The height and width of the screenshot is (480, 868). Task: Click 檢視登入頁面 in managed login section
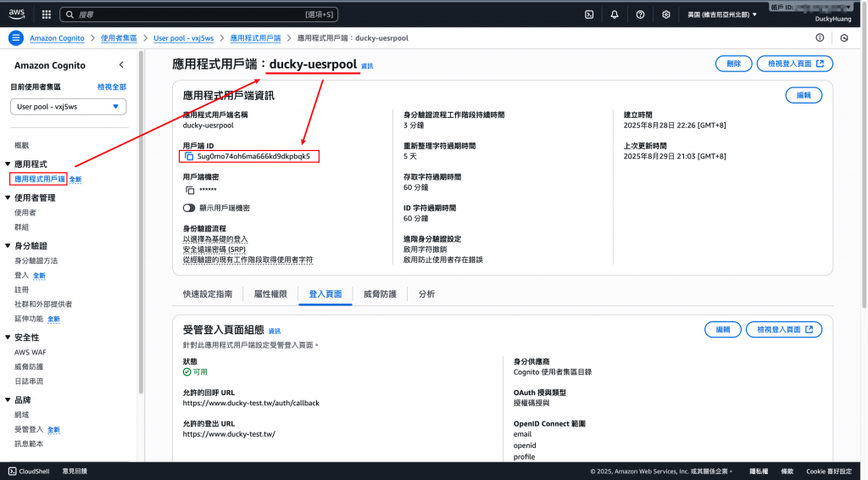(x=784, y=329)
